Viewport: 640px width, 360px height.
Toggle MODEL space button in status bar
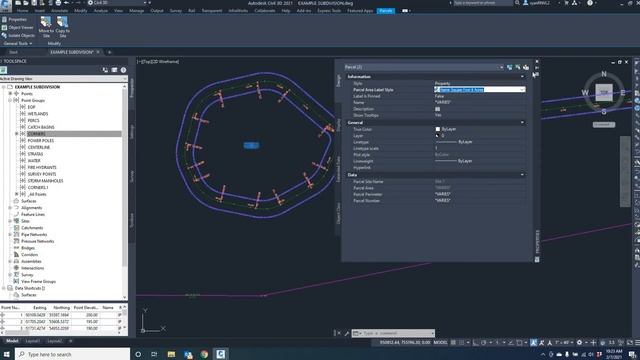click(x=440, y=342)
